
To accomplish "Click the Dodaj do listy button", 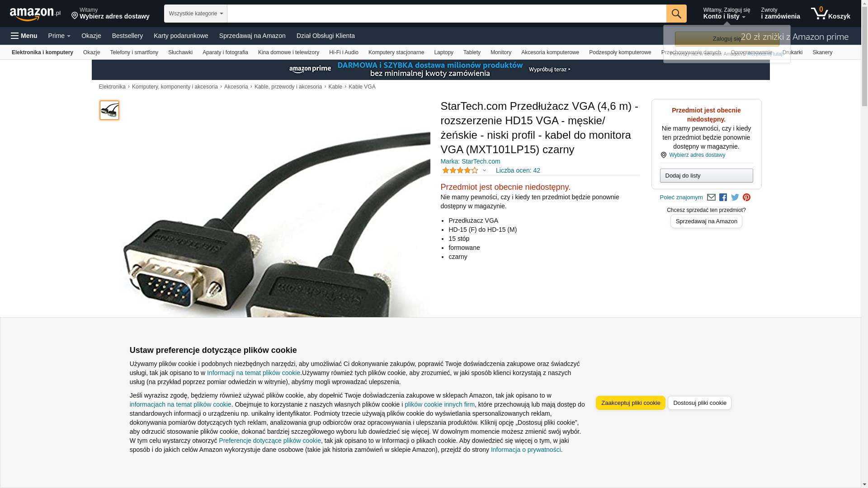I will coord(706,175).
